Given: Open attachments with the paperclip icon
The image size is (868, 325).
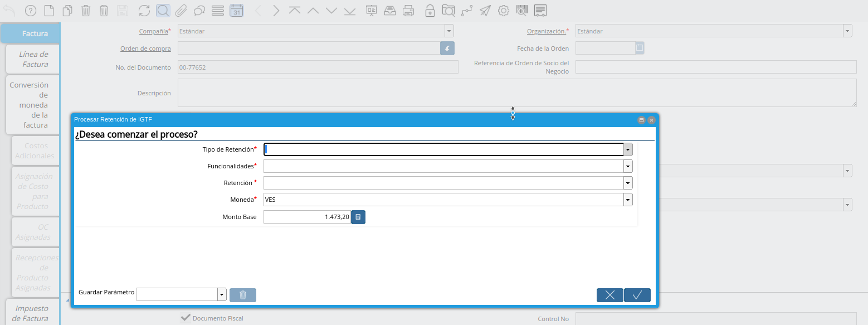Looking at the screenshot, I should [x=181, y=10].
